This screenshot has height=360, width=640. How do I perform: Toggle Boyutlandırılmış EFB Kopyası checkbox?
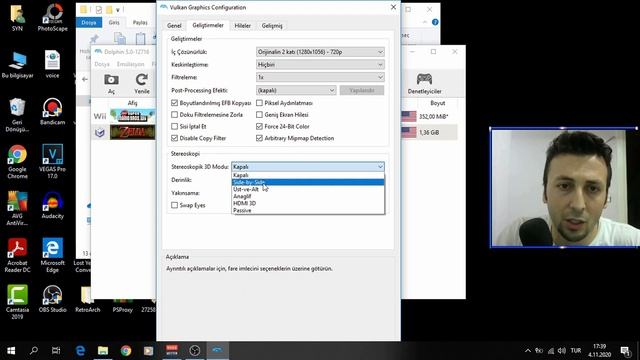(x=174, y=103)
